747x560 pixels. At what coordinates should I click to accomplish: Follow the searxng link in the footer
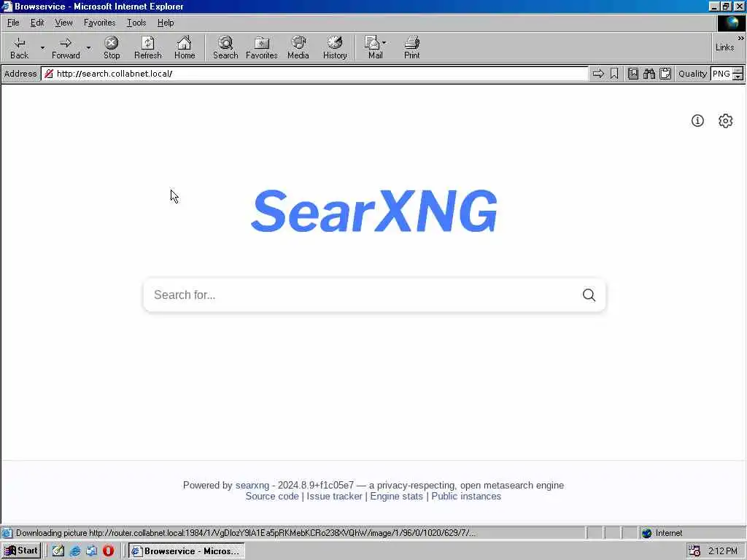[252, 485]
